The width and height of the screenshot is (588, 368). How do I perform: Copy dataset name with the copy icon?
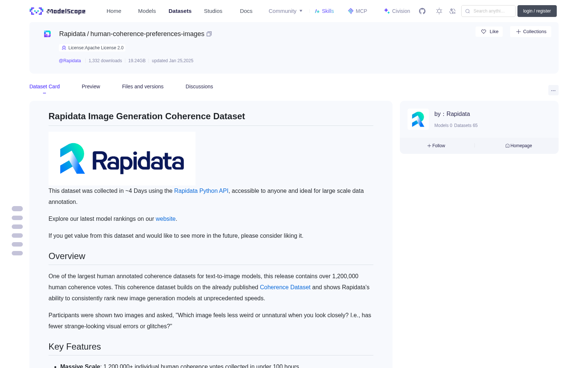pyautogui.click(x=209, y=34)
